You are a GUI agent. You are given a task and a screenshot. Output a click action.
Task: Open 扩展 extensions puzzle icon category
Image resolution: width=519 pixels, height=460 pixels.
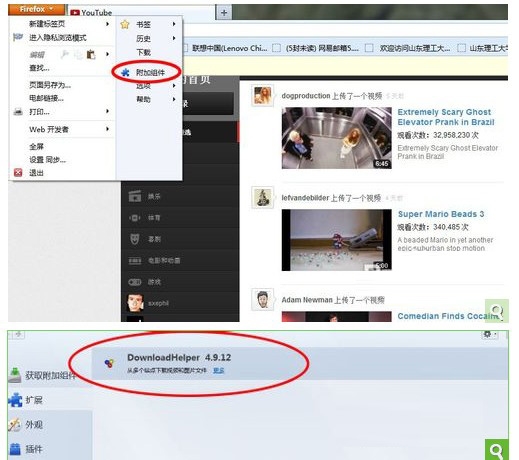click(x=15, y=400)
